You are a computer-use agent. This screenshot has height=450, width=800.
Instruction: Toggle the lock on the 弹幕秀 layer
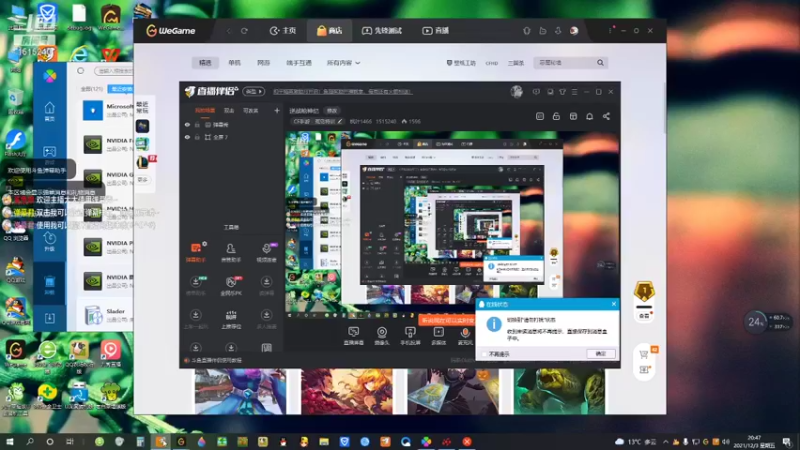point(197,124)
